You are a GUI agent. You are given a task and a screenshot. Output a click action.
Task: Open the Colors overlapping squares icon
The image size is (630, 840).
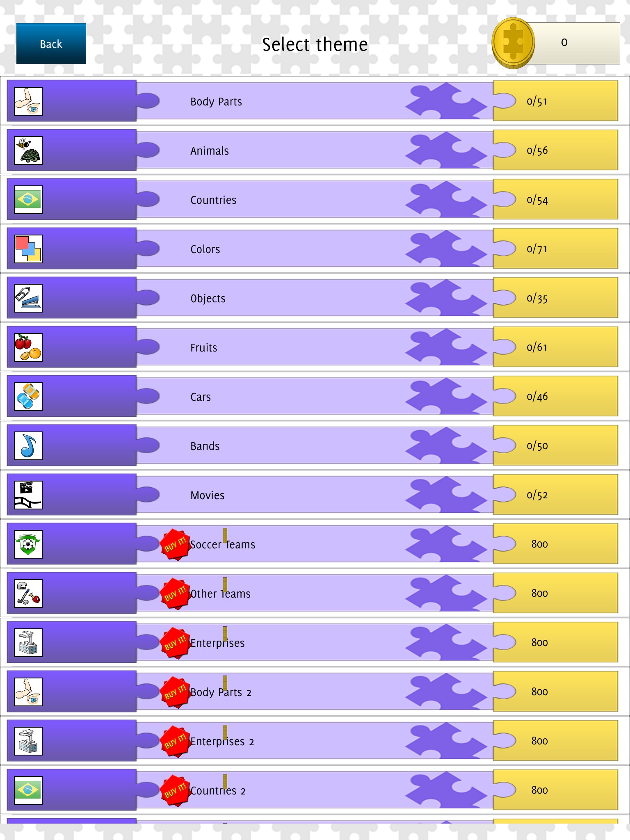(x=28, y=249)
